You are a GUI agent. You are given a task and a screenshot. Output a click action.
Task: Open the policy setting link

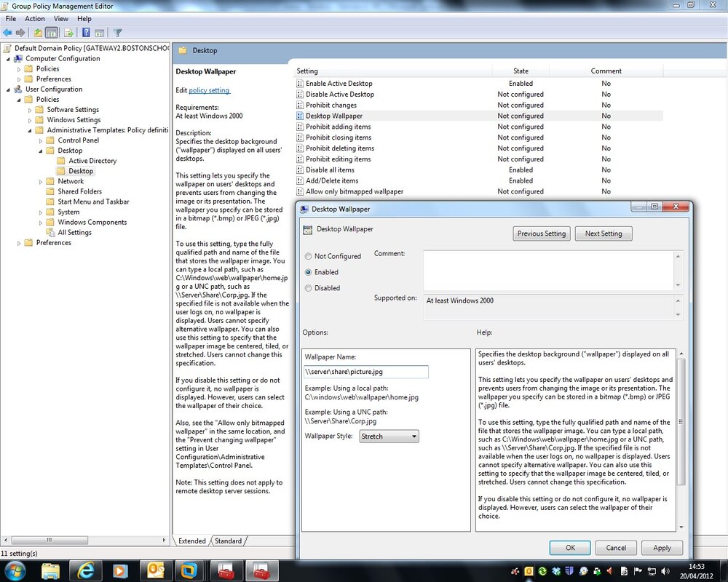209,90
